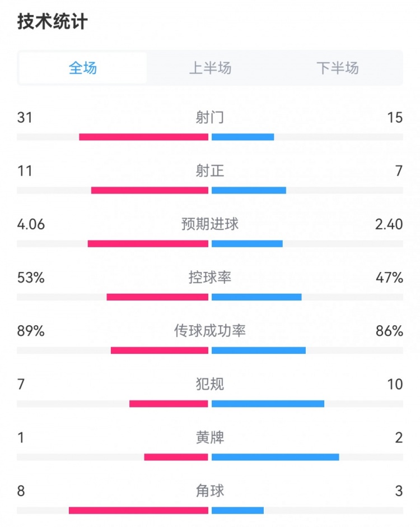Click the 技术统计 heading
The image size is (420, 527).
(x=52, y=22)
